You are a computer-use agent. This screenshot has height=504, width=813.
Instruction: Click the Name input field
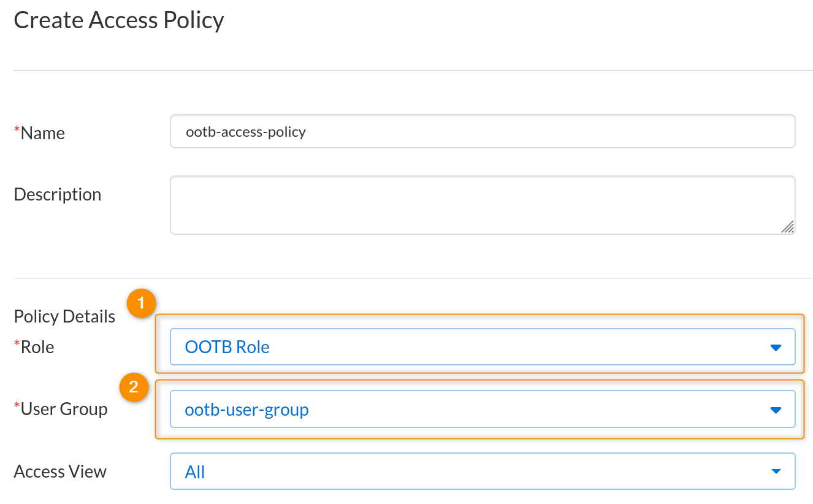pos(482,131)
